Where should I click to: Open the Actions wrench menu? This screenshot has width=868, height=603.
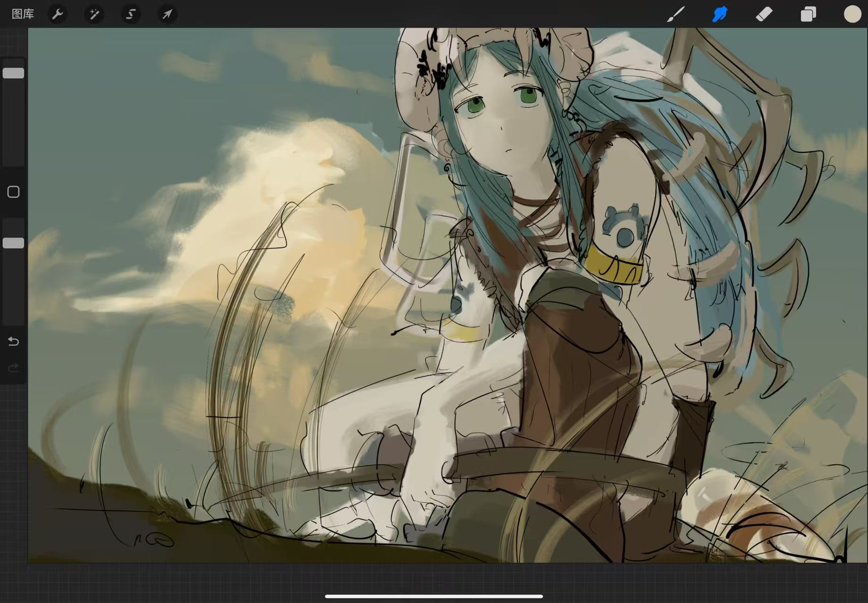[57, 14]
